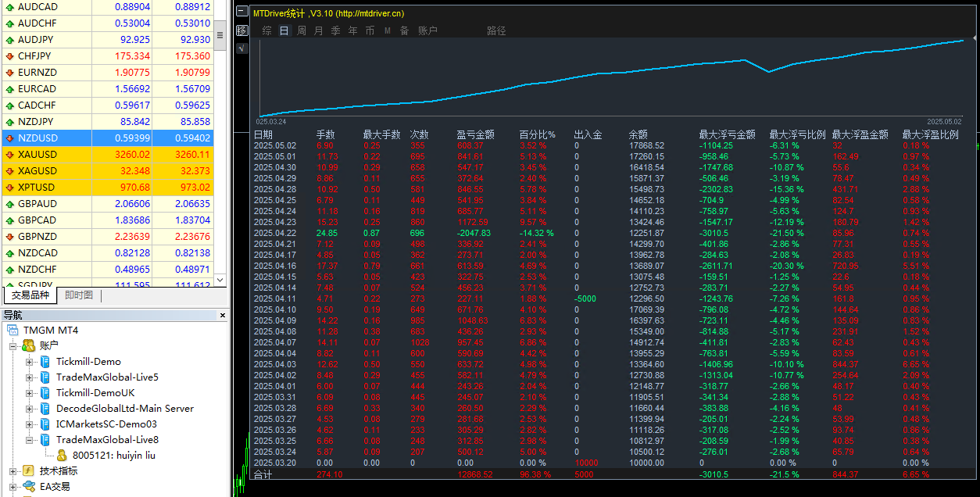Click the 盈亏金额 column header
The image size is (980, 497).
tap(477, 134)
